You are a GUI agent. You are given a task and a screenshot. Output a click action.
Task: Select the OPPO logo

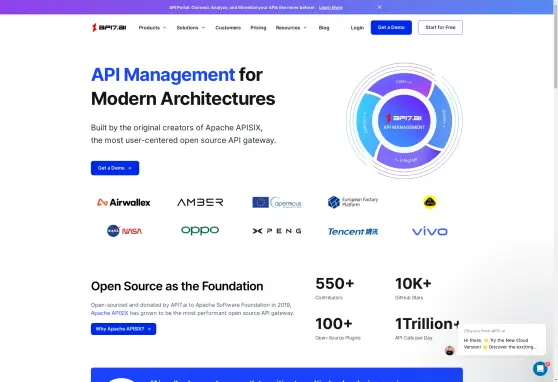(200, 230)
